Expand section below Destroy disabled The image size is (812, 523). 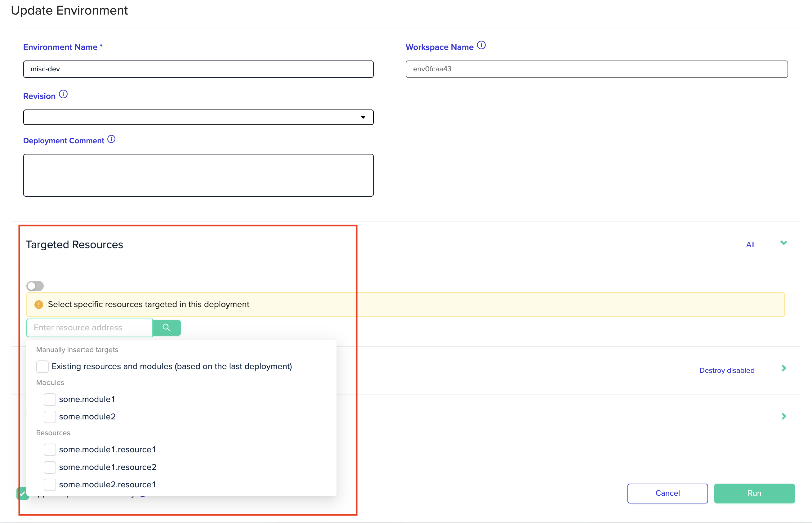(x=783, y=416)
